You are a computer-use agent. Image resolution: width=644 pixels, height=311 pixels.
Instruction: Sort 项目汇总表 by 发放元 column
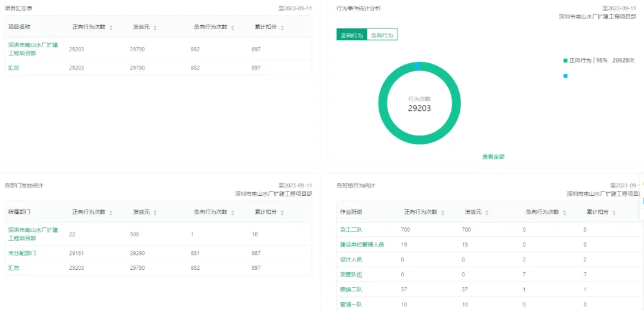point(155,27)
